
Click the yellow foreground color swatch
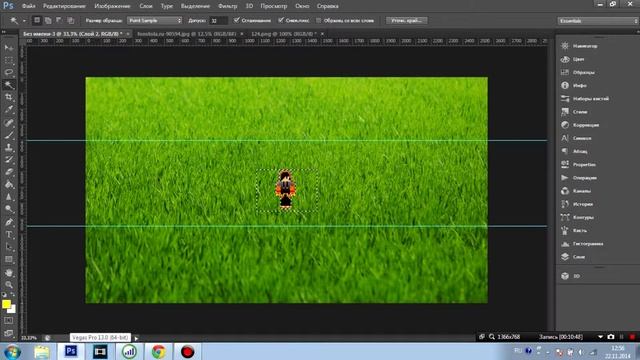pos(6,304)
